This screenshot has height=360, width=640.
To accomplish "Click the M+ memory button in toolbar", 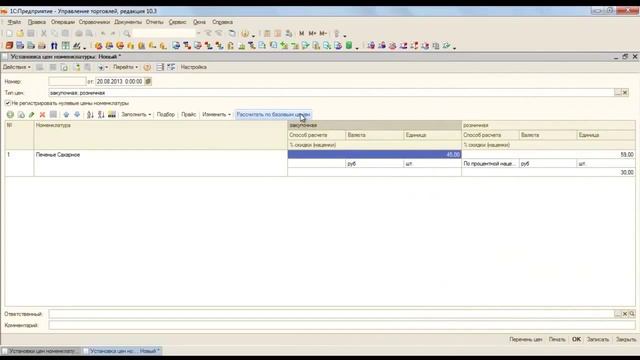I will (x=312, y=33).
